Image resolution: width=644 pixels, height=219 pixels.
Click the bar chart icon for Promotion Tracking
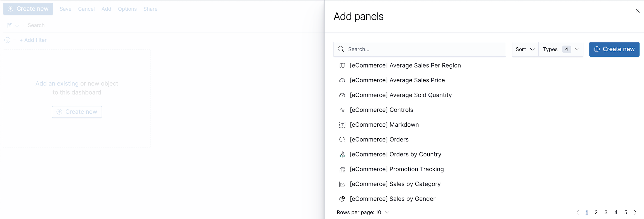coord(342,169)
